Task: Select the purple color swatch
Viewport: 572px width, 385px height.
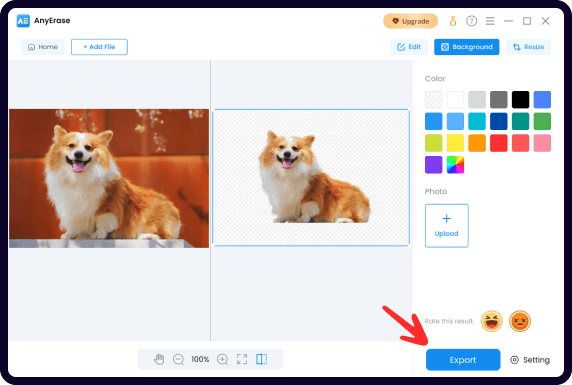Action: coord(434,165)
